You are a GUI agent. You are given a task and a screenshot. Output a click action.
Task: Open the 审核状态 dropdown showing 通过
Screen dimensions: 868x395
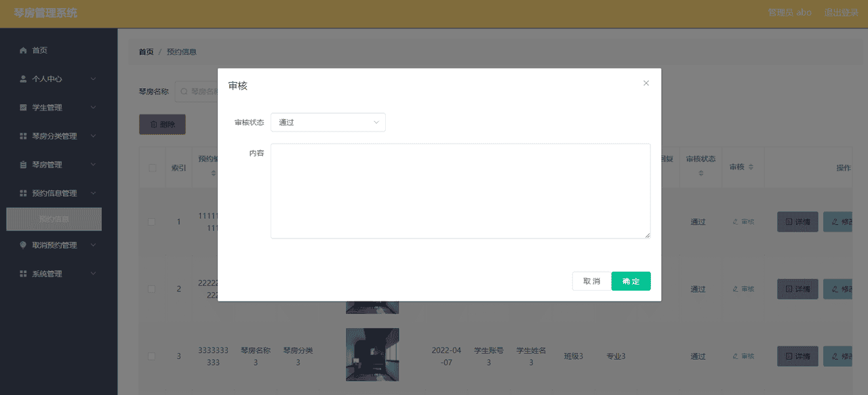pyautogui.click(x=328, y=122)
